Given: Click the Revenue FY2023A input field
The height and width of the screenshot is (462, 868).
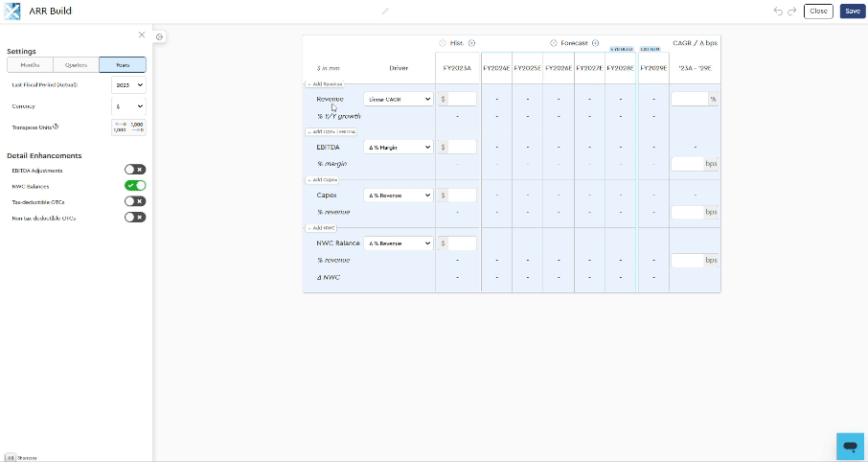Looking at the screenshot, I should (461, 99).
